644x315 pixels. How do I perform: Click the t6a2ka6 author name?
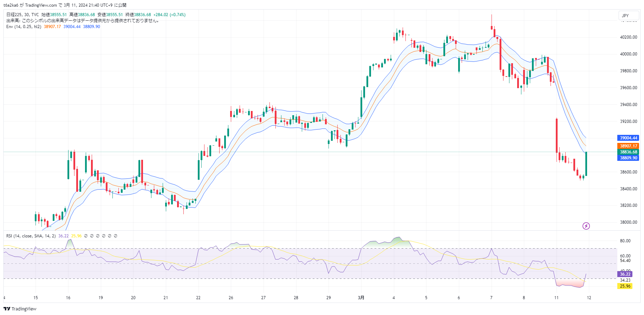(x=11, y=5)
